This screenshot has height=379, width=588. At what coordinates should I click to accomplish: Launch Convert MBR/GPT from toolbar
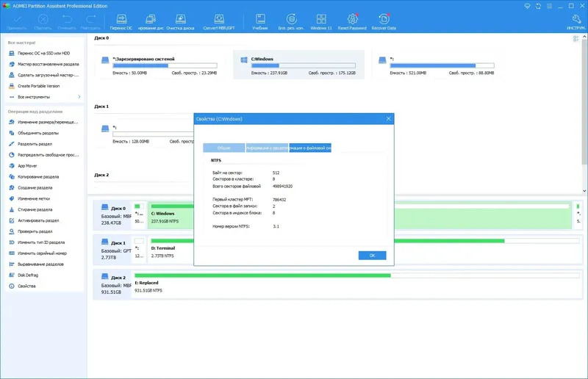tap(219, 22)
